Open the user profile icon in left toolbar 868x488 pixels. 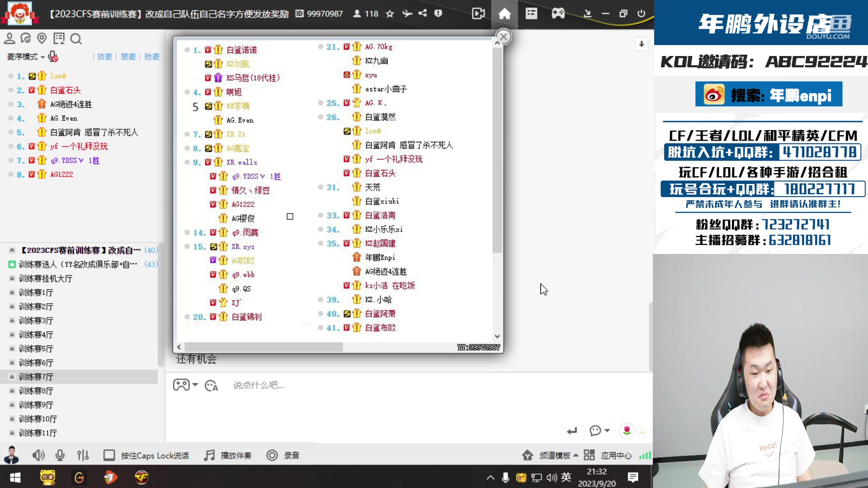(9, 38)
